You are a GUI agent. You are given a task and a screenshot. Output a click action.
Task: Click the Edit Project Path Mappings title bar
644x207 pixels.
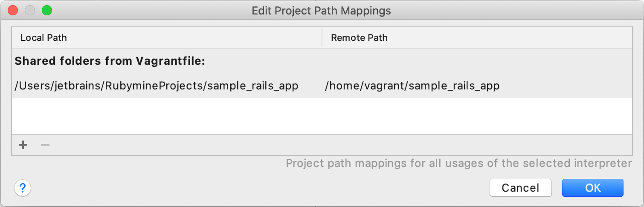click(x=321, y=10)
